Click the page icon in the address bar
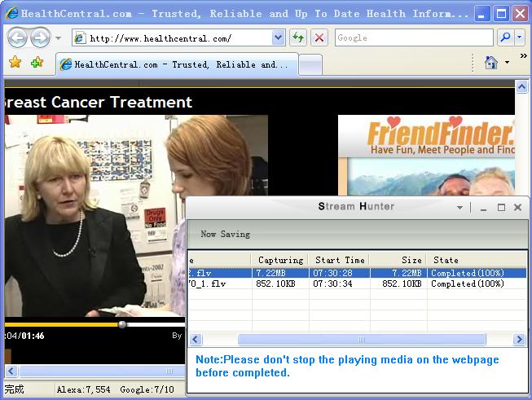532x400 pixels. (80, 38)
